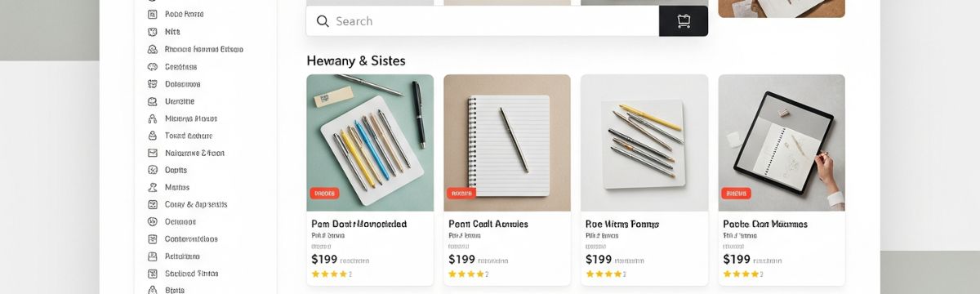Open the spiral notebook product image
Screen dimensions: 980x294
(x=507, y=143)
